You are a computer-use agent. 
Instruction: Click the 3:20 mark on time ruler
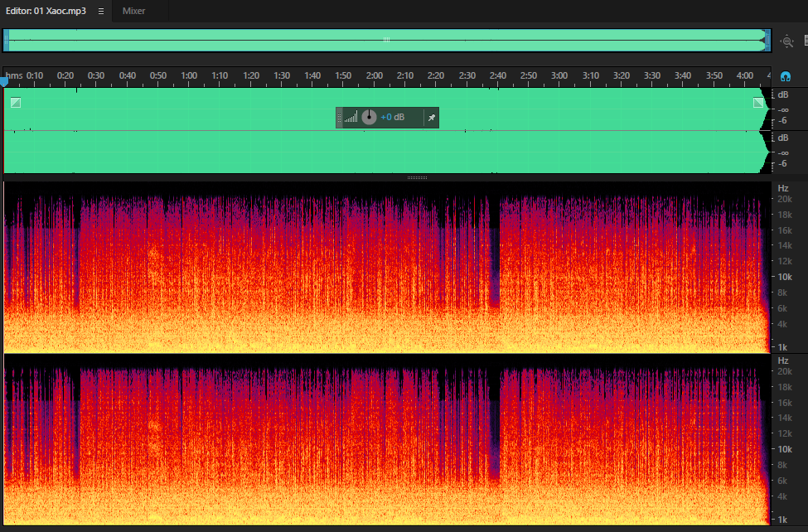[x=621, y=75]
